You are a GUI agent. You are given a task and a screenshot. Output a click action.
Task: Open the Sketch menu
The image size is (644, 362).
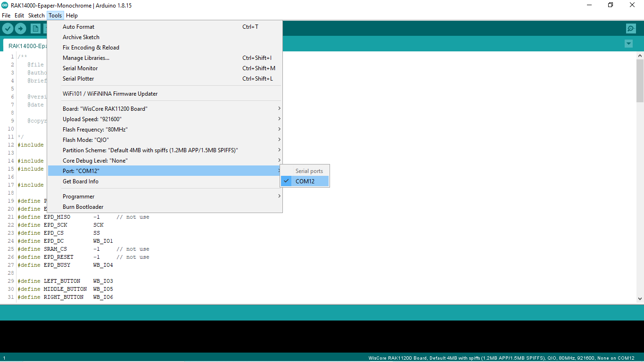pos(36,16)
